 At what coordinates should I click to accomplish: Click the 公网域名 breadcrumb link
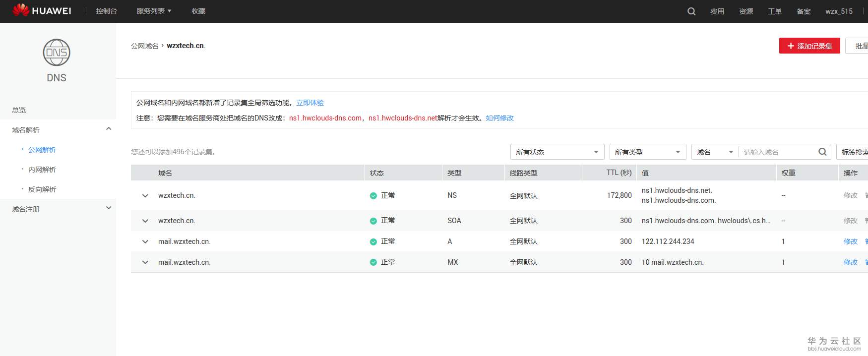[145, 46]
